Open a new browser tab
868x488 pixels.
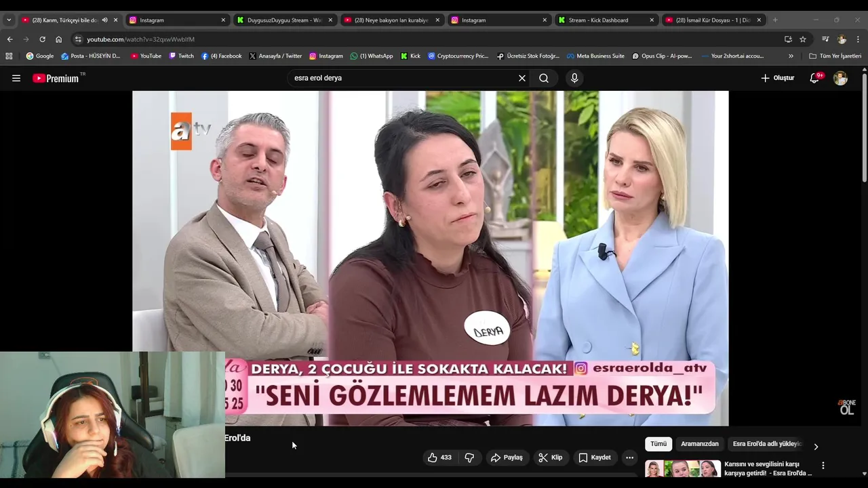click(x=775, y=20)
